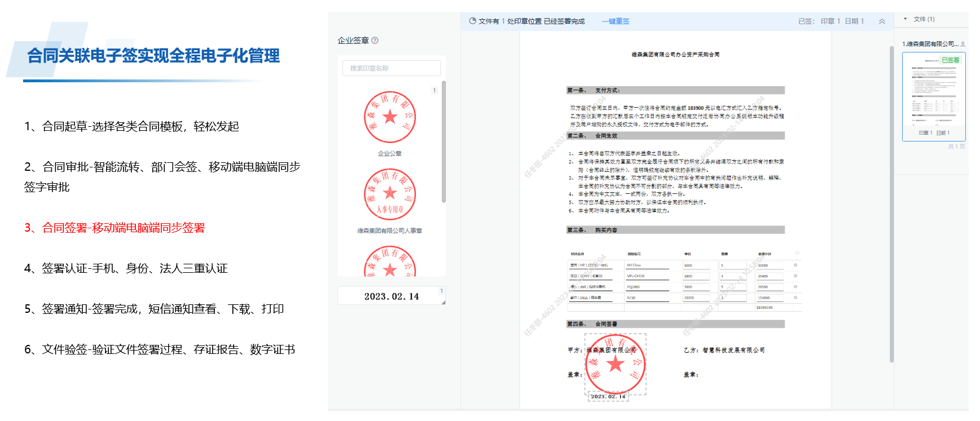Click the subtotal field 30000
Screen dimensions: 980x421
click(770, 265)
